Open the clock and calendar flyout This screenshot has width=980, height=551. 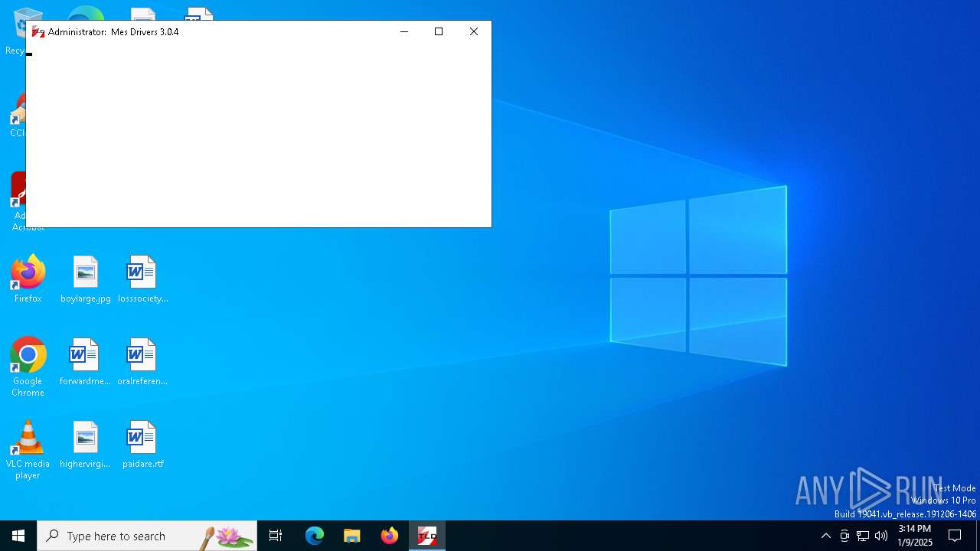tap(915, 536)
